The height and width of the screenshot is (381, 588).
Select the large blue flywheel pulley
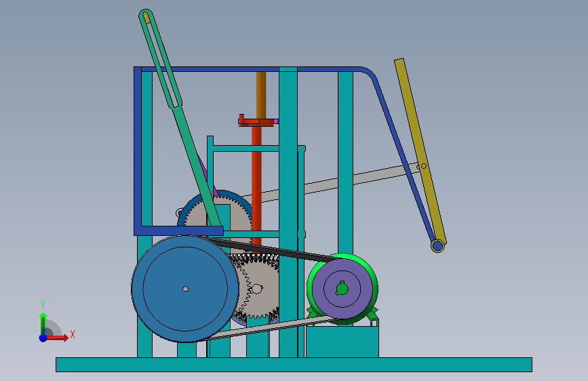(x=185, y=289)
